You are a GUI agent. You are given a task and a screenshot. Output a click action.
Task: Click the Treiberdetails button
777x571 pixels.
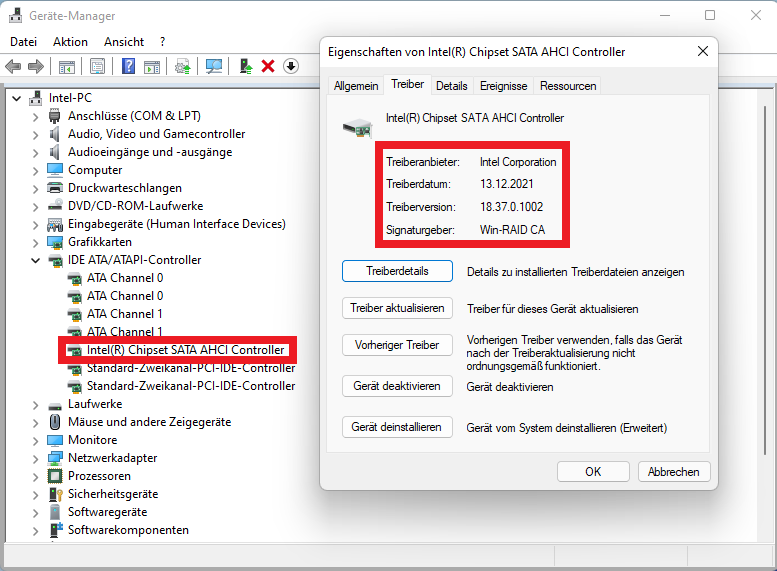pos(397,271)
